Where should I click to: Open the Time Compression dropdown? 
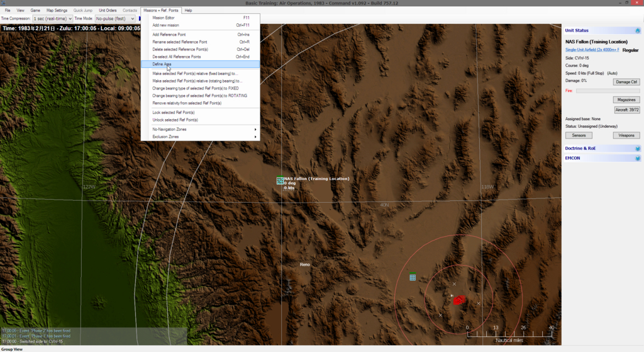(53, 18)
